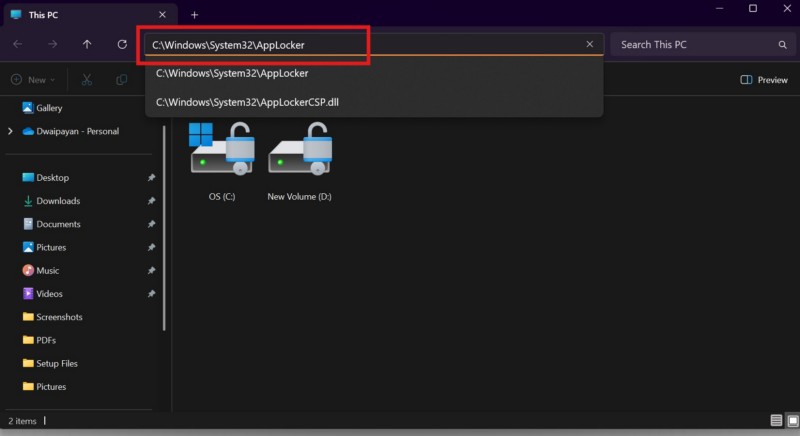Select the This PC tab
Viewport: 800px width, 436px height.
pos(90,15)
